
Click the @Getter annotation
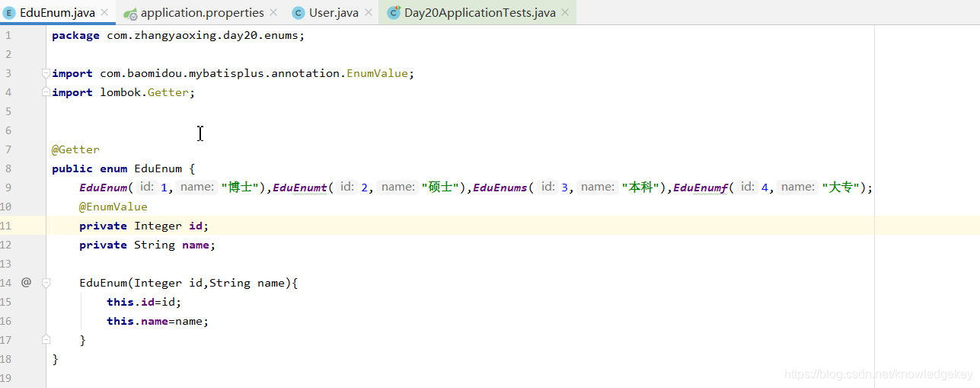[75, 149]
